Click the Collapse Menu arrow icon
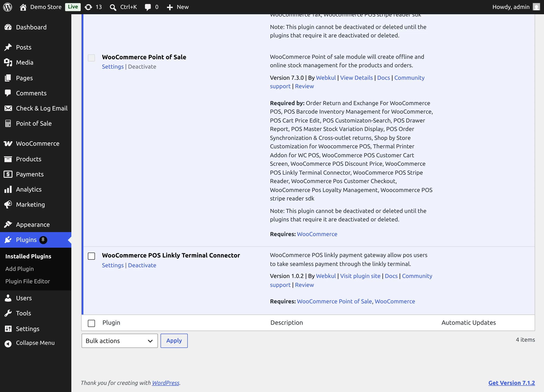Screen dimensions: 544x392 pyautogui.click(x=8, y=344)
